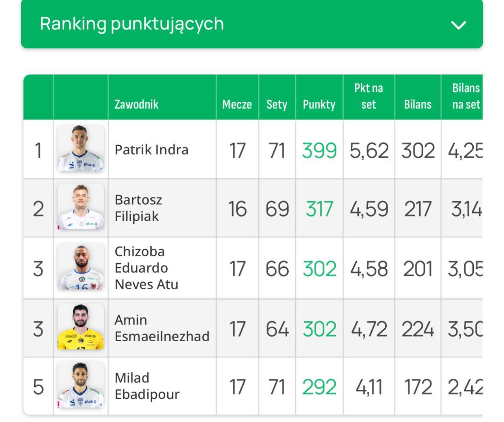Open the Amin Esmaeilnezhad name link
This screenshot has width=504, height=422.
162,328
